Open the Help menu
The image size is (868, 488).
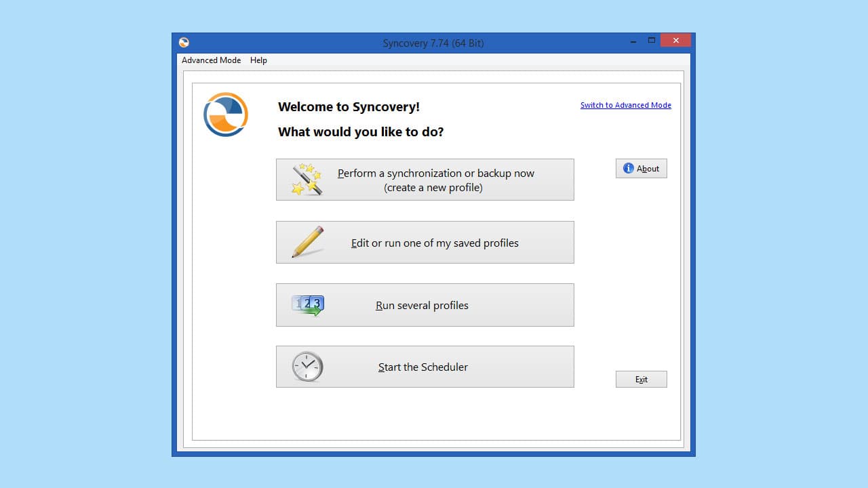click(x=258, y=60)
